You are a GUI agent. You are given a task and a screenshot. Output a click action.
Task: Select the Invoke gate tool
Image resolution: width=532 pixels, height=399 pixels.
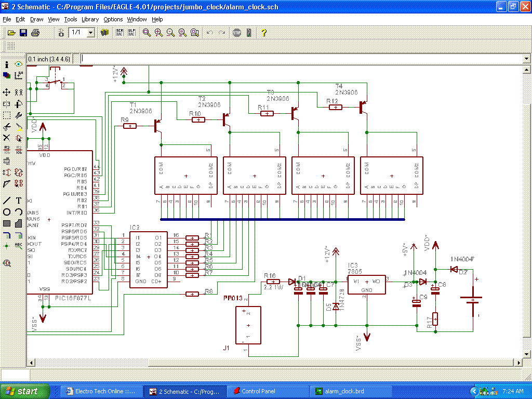(19, 184)
